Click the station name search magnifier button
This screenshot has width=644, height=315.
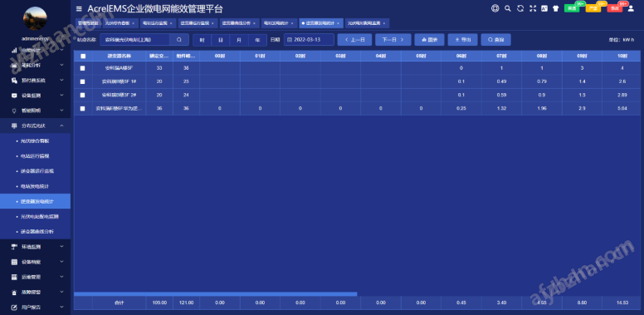179,39
